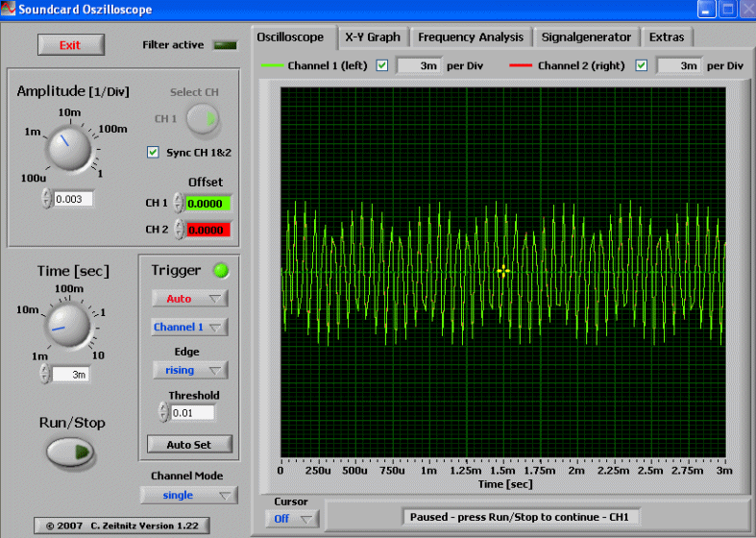Image resolution: width=756 pixels, height=538 pixels.
Task: Open the trigger mode Auto dropdown
Action: click(x=189, y=299)
